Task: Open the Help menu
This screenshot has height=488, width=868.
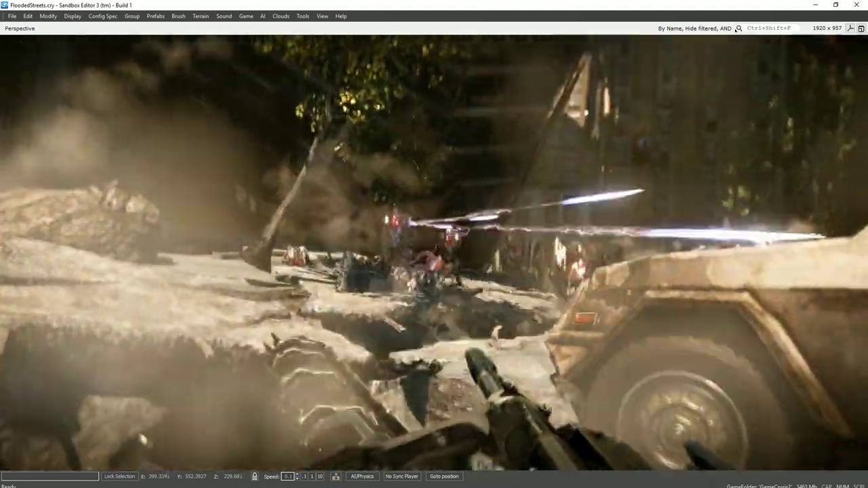Action: pyautogui.click(x=341, y=16)
